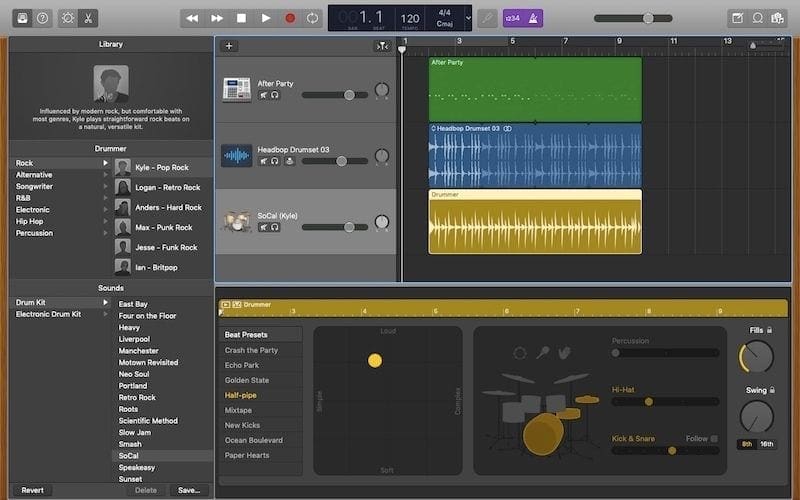Enable the tambourine percussion icon
This screenshot has width=800, height=500.
(x=519, y=353)
